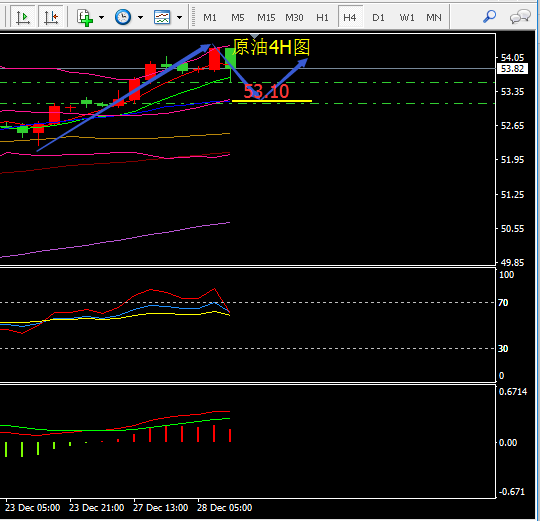
Task: Open the search magnifier icon
Action: pos(489,16)
